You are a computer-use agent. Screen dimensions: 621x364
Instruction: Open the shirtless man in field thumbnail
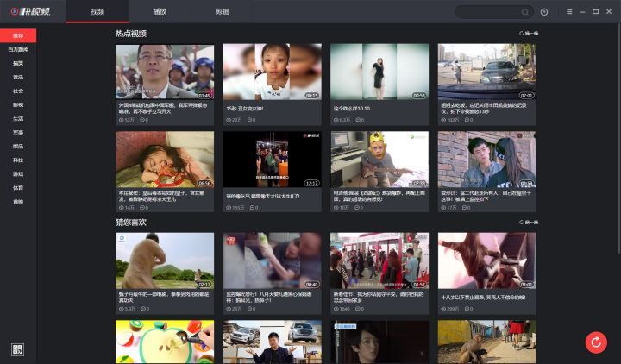coord(165,260)
